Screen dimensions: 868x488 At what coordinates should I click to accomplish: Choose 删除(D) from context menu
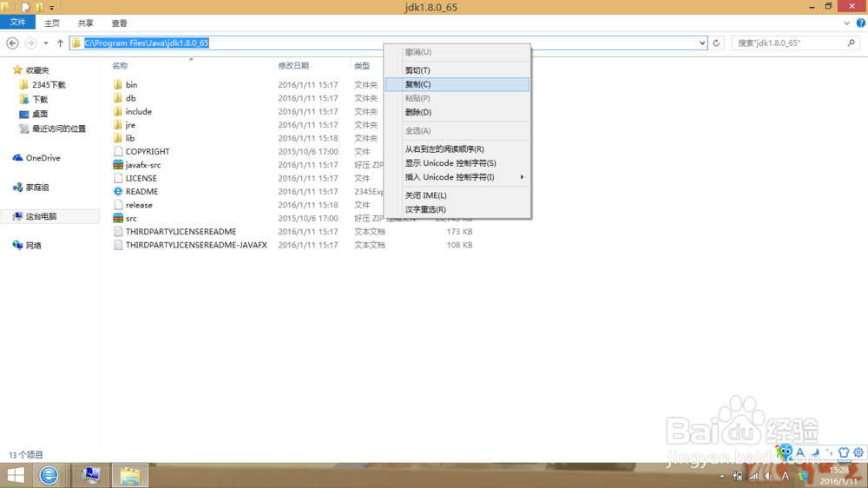point(457,112)
